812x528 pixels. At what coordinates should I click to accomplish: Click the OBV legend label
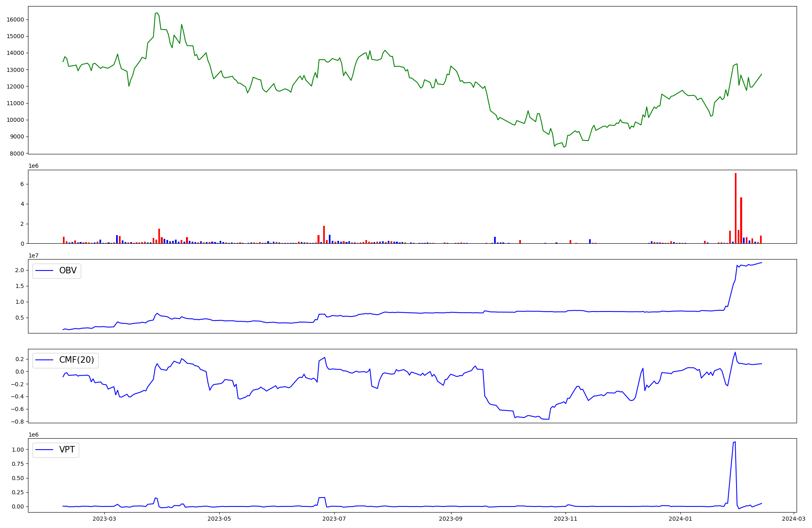pyautogui.click(x=68, y=271)
